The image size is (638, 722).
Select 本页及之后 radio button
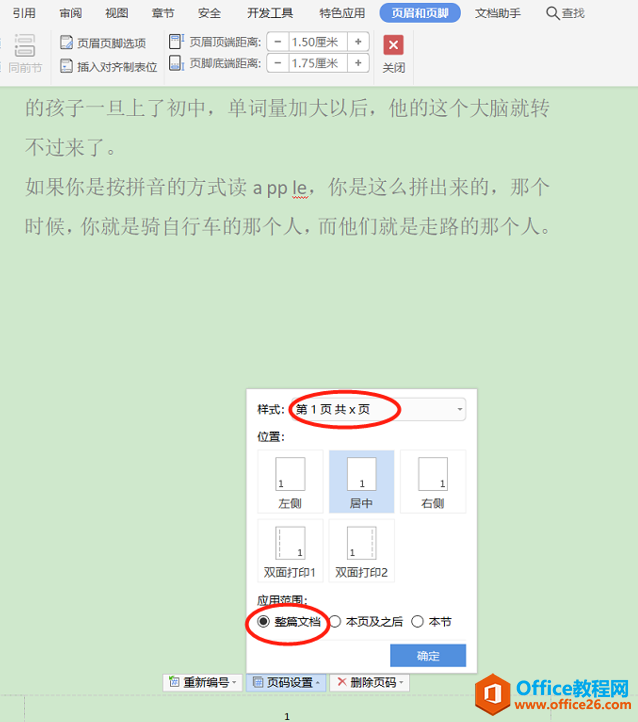[335, 622]
